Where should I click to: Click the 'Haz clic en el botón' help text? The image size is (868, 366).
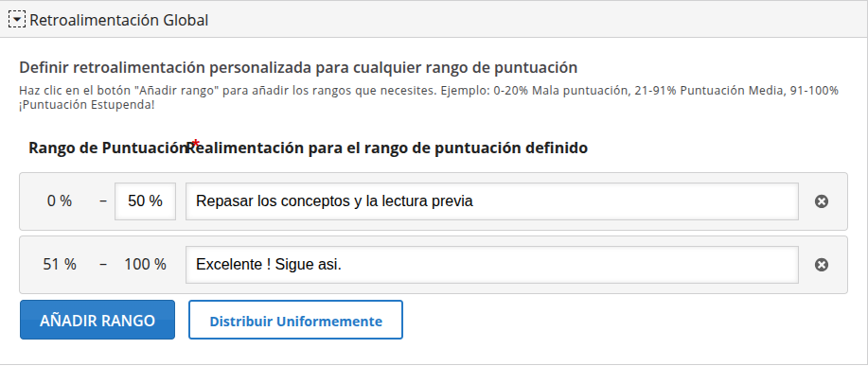tap(429, 97)
